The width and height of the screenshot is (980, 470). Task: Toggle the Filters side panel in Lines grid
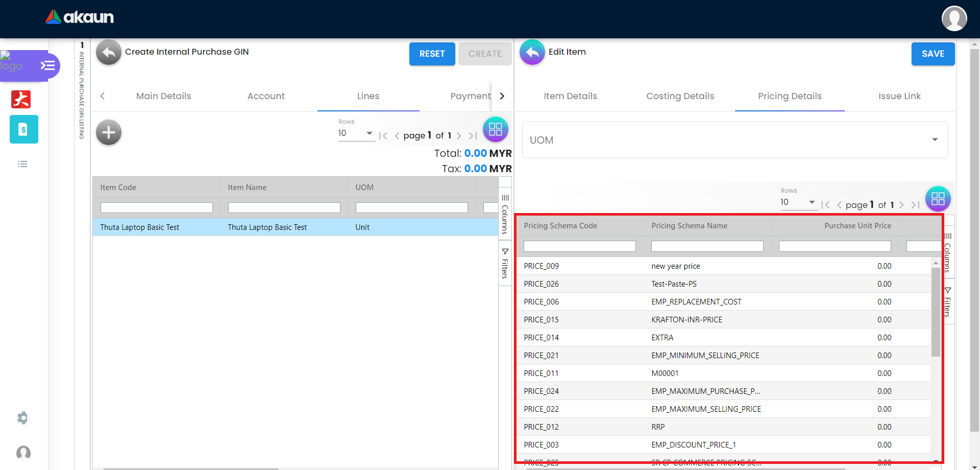[505, 264]
